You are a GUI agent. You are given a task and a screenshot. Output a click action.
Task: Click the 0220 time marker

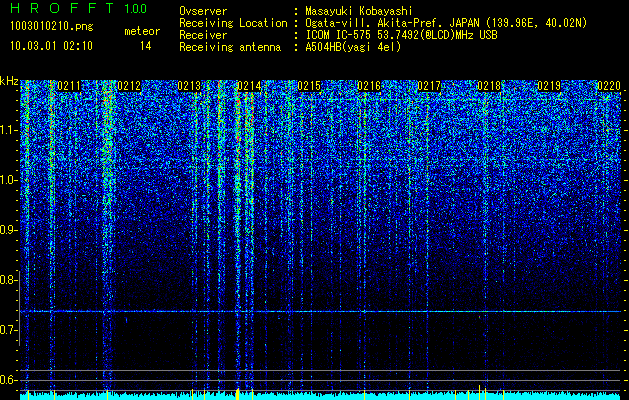point(609,86)
